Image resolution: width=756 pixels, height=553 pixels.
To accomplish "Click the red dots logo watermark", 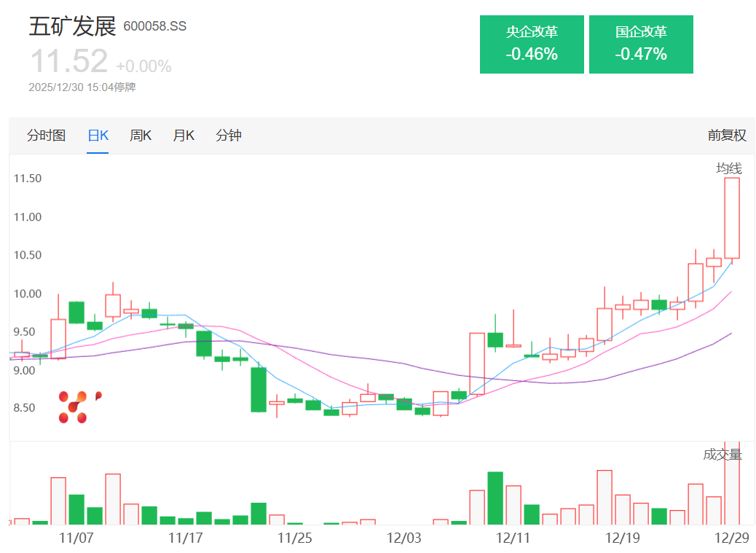I will 78,407.
